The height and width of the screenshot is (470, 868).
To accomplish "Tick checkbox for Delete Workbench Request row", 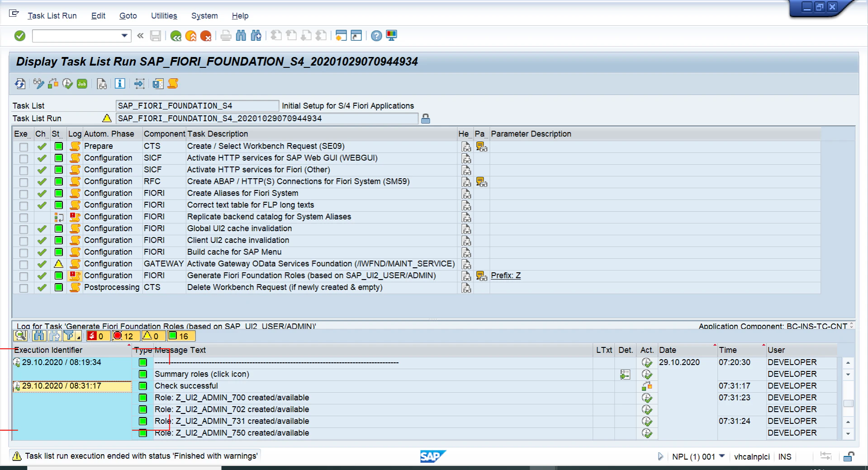I will tap(24, 288).
